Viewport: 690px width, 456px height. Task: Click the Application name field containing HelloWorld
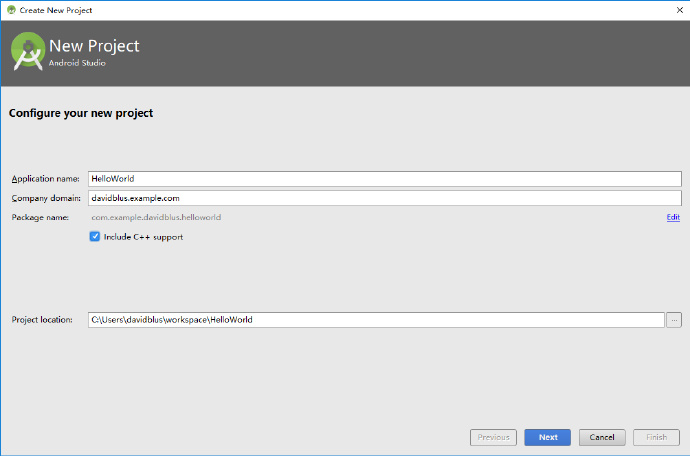click(x=385, y=179)
